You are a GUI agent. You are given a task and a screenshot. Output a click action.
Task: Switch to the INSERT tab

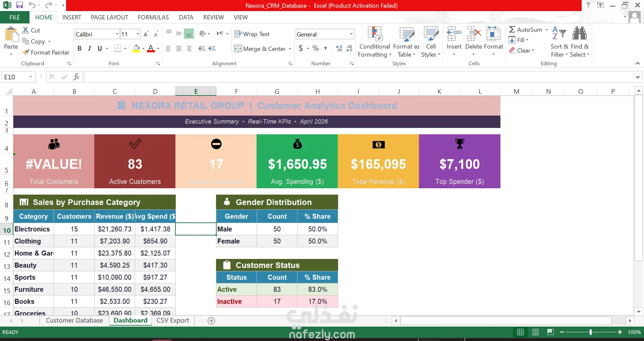click(x=72, y=17)
